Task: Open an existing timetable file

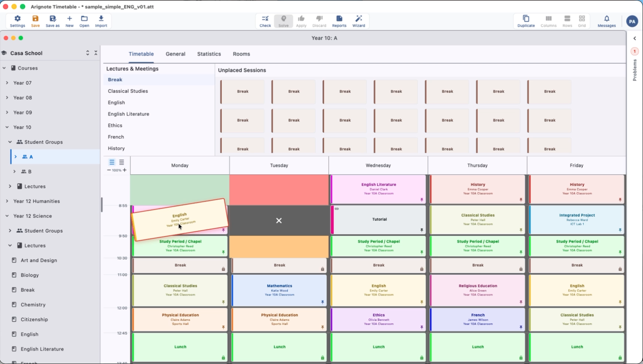Action: tap(84, 21)
